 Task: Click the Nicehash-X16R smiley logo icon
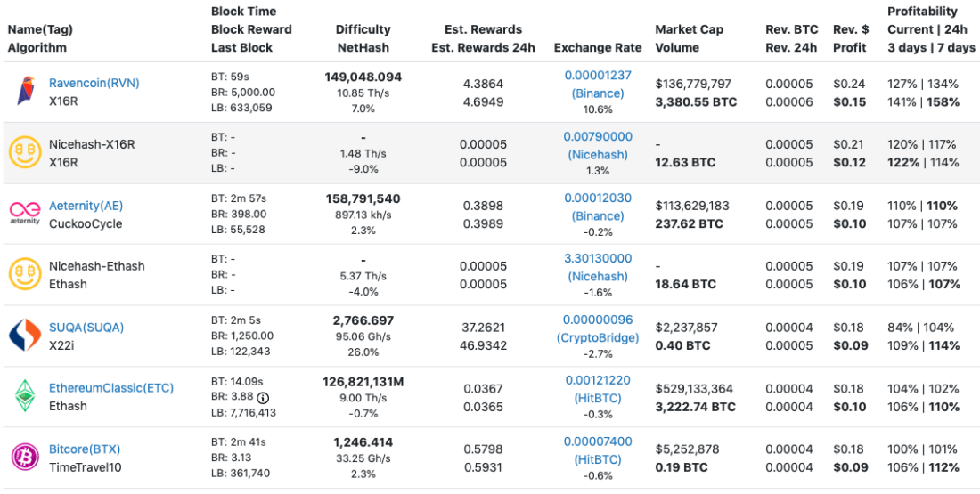[x=25, y=153]
